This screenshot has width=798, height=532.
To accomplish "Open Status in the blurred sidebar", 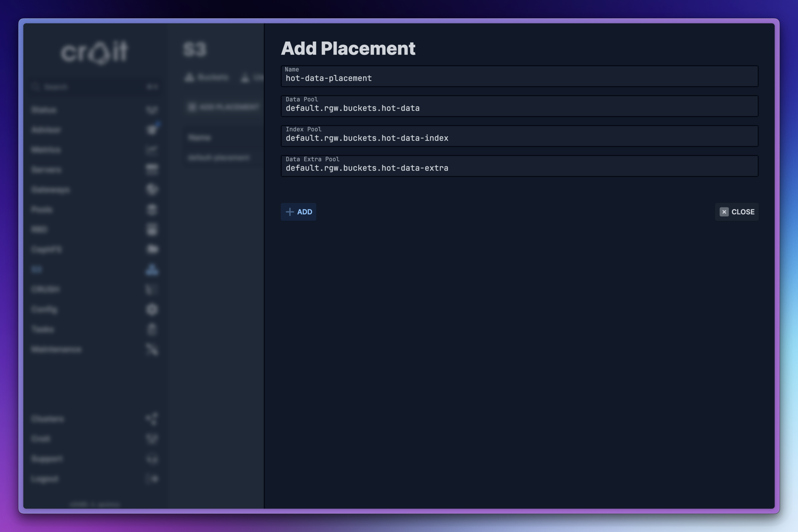I will tap(44, 110).
